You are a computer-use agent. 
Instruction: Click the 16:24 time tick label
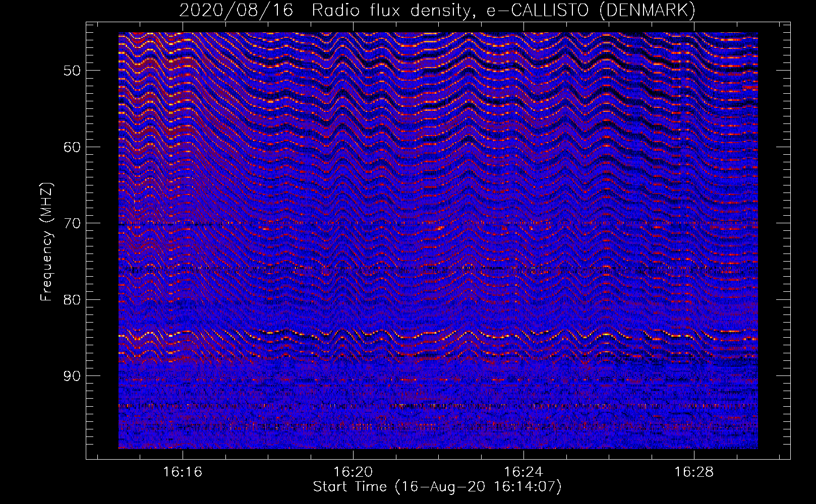click(523, 472)
